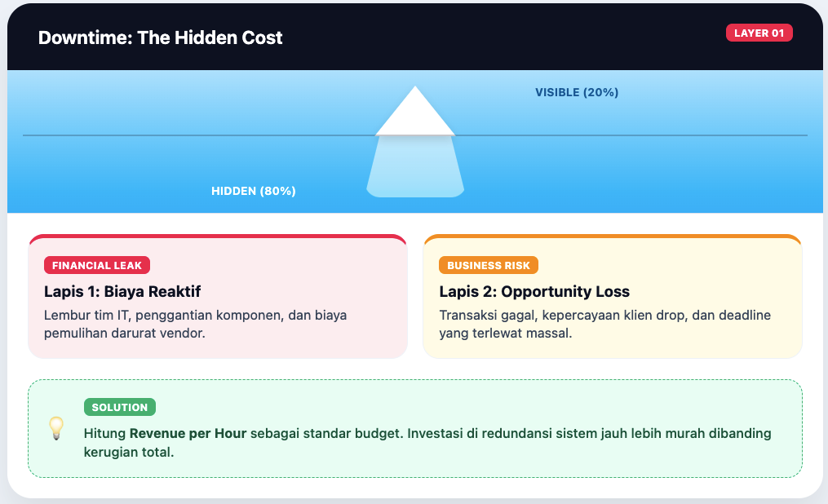Click the bold "Revenue per Hour" text
The width and height of the screenshot is (828, 504).
188,434
